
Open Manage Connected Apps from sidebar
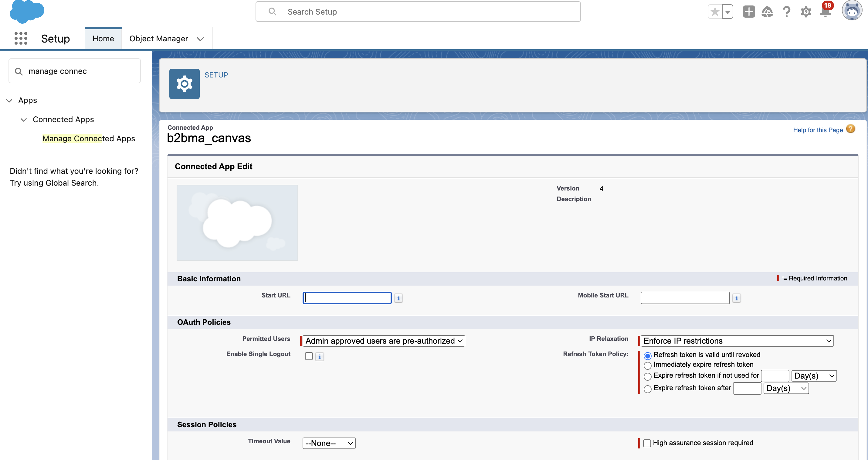point(89,138)
